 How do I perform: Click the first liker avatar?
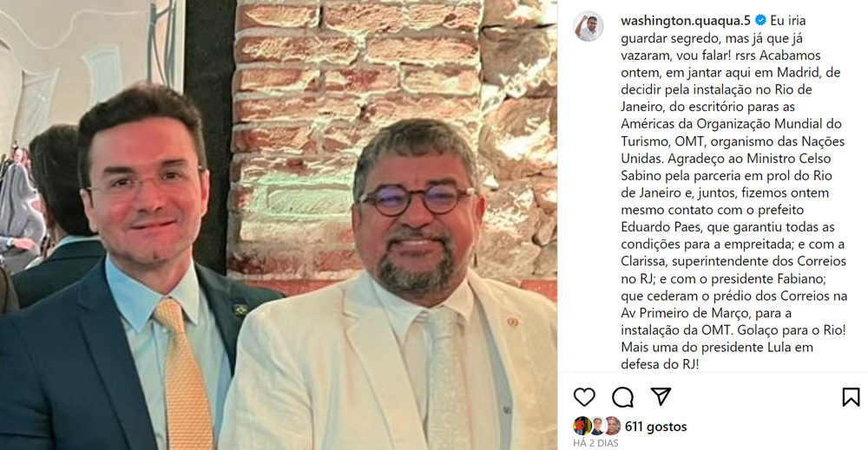[x=582, y=427]
